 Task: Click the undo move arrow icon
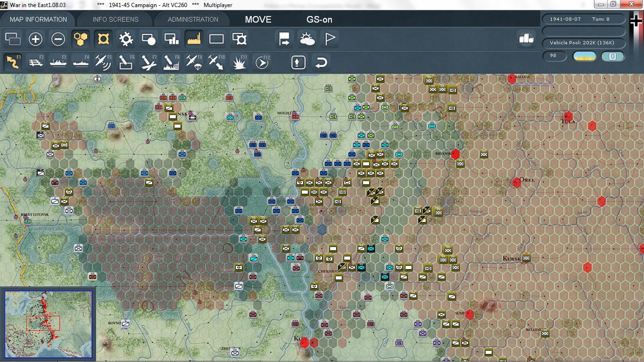(x=321, y=61)
